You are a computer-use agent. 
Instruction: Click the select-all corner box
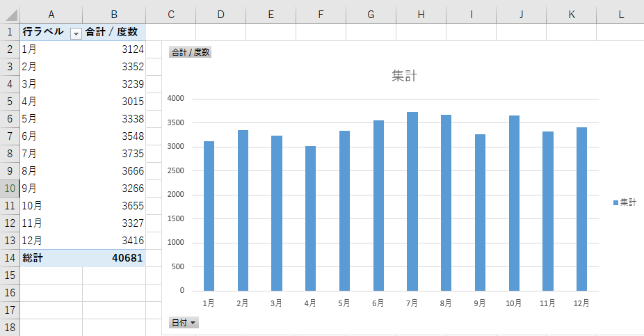click(10, 14)
